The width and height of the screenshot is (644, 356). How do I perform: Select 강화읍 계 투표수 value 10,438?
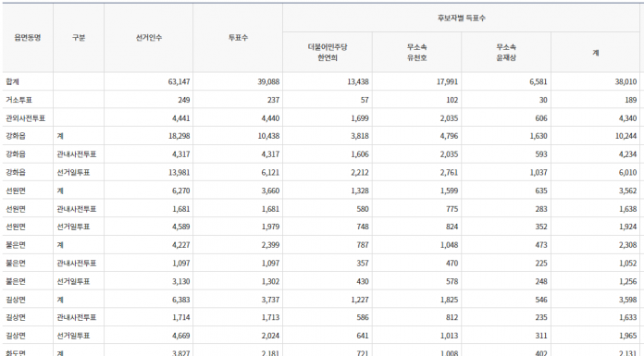pos(268,136)
